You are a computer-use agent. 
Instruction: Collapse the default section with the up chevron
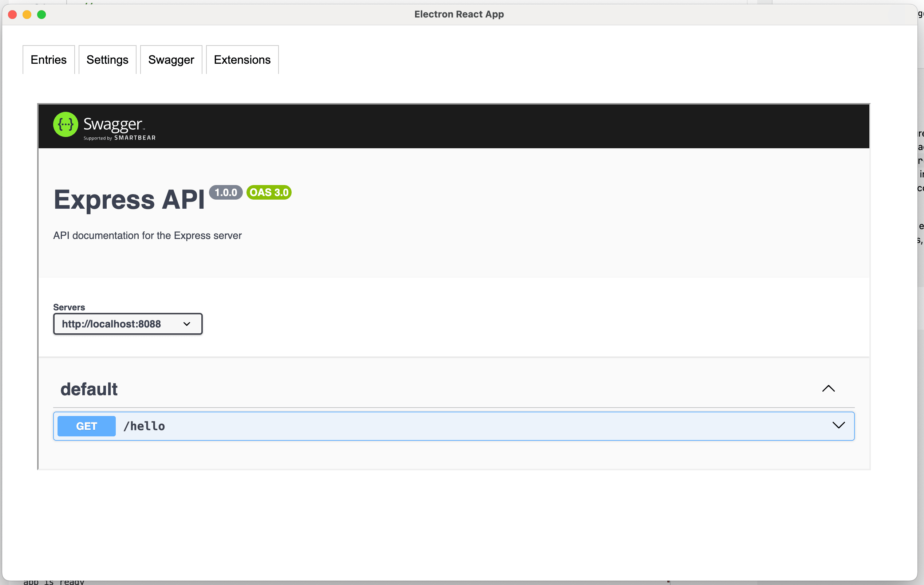(x=829, y=388)
